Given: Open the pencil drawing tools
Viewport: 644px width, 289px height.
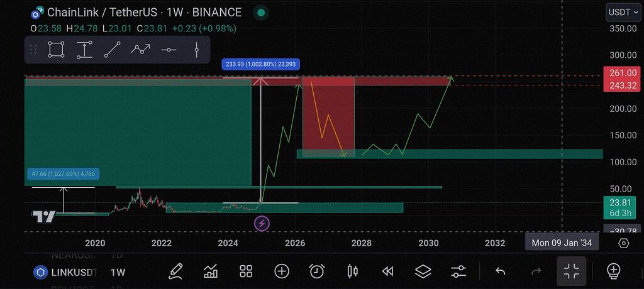Looking at the screenshot, I should coord(175,271).
